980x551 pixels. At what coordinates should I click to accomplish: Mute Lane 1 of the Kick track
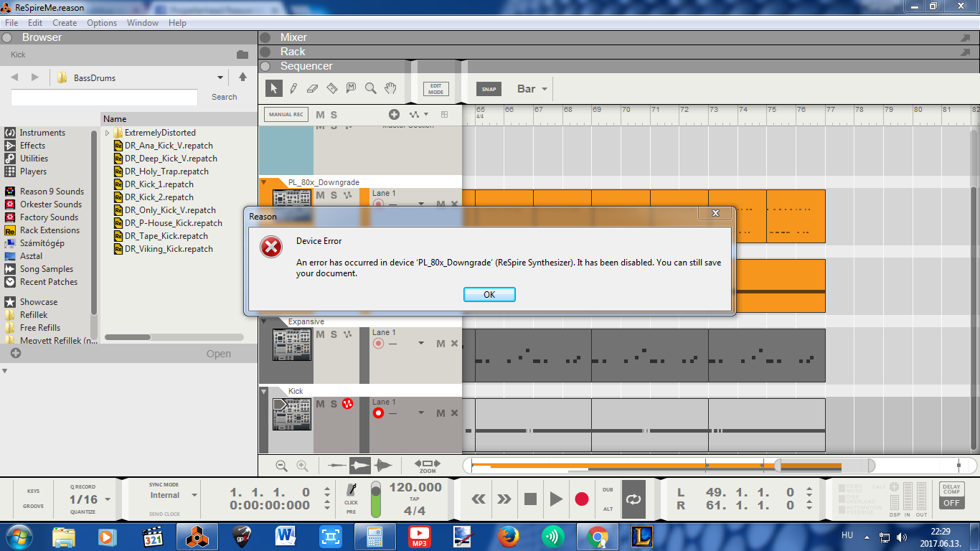coord(440,413)
